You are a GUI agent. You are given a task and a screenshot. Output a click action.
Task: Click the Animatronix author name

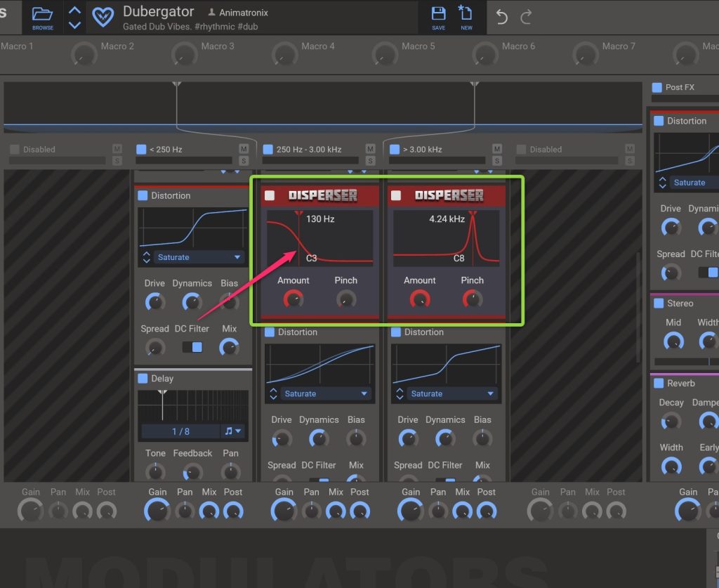click(243, 13)
